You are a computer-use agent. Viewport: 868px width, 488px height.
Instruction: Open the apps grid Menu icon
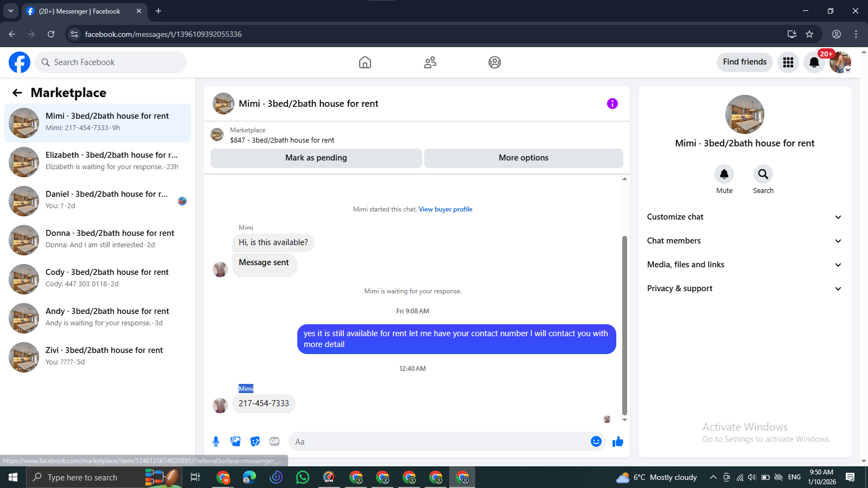tap(788, 62)
